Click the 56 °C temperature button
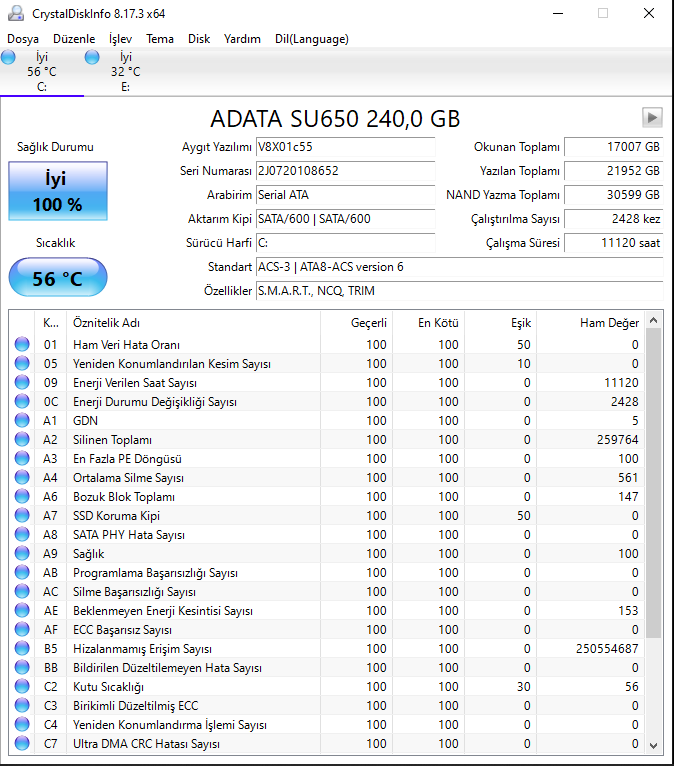This screenshot has width=674, height=766. point(58,277)
